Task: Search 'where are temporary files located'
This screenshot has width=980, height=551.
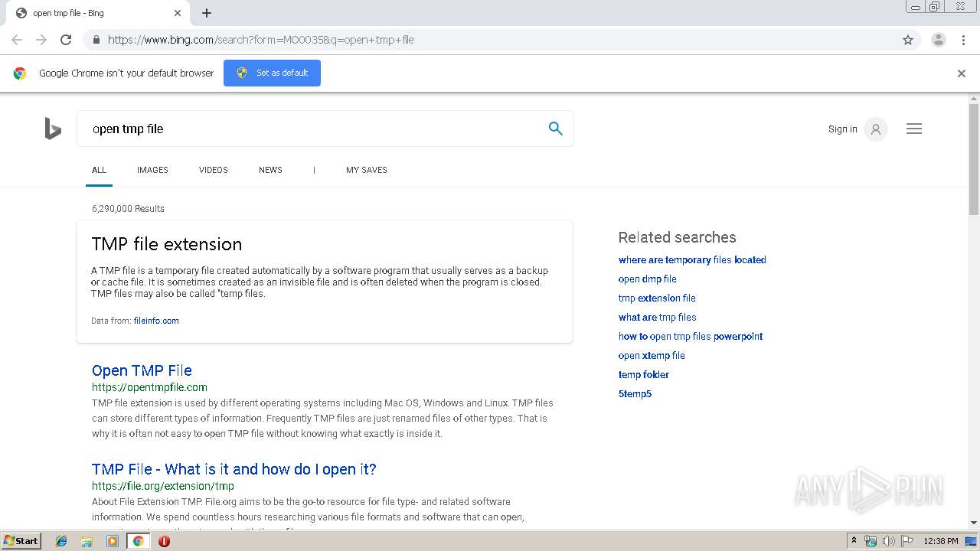Action: point(692,260)
